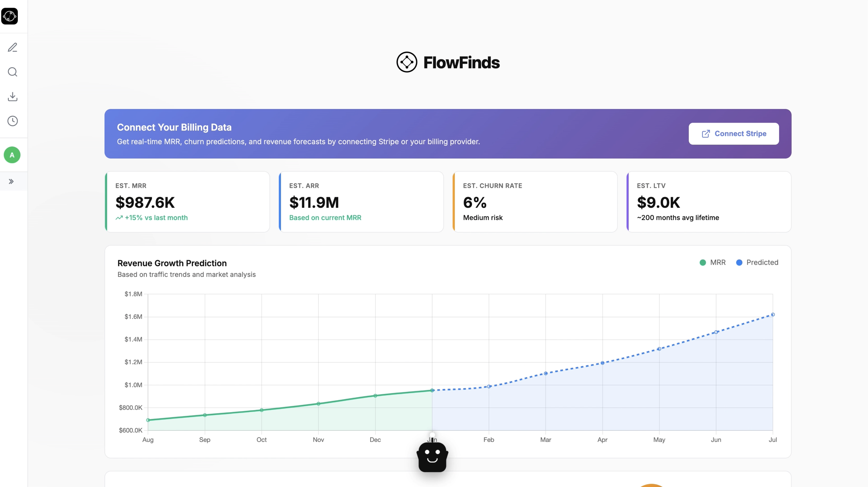Screen dimensions: 868x487
Task: Switch to the Revenue Growth Prediction section
Action: (x=172, y=263)
